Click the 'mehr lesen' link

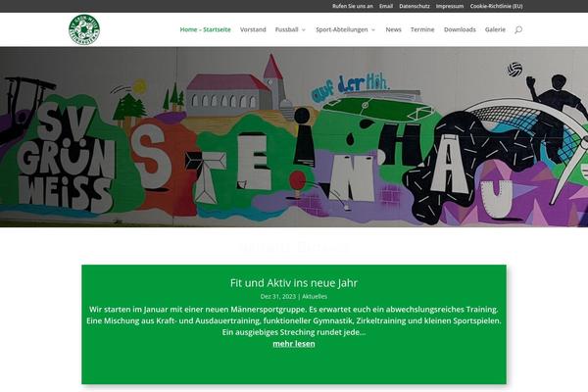pos(294,344)
